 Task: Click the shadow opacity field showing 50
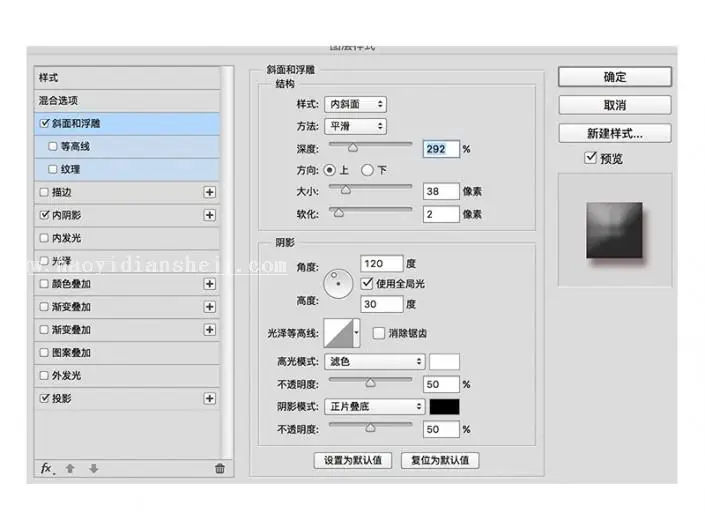(441, 430)
